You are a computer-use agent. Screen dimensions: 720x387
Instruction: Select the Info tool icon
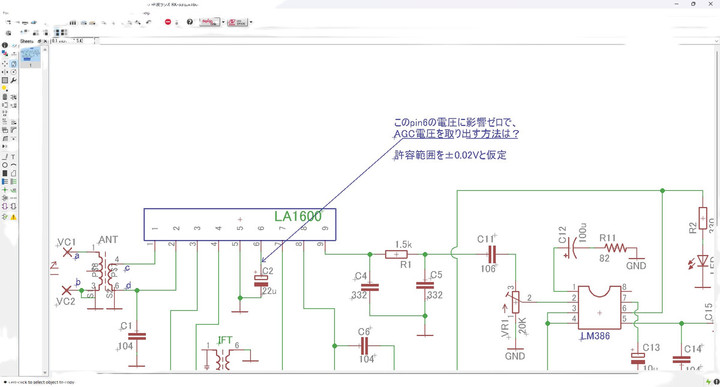(x=5, y=45)
